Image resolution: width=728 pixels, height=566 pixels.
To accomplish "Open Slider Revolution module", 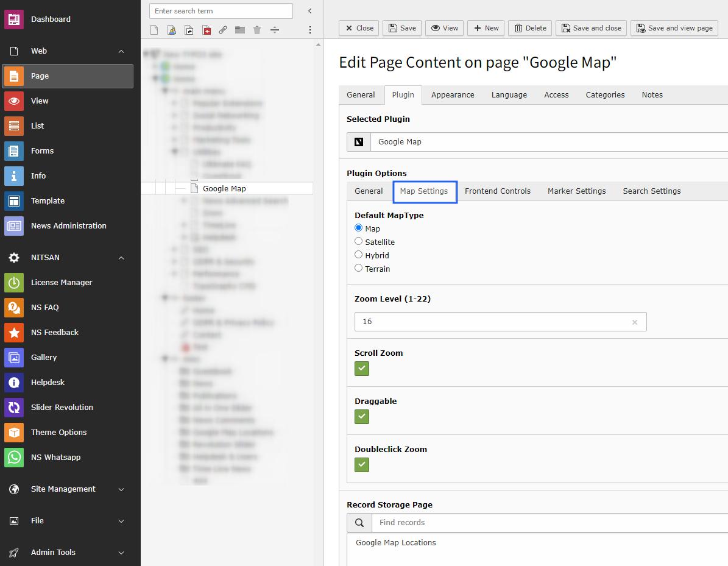I will (x=68, y=408).
